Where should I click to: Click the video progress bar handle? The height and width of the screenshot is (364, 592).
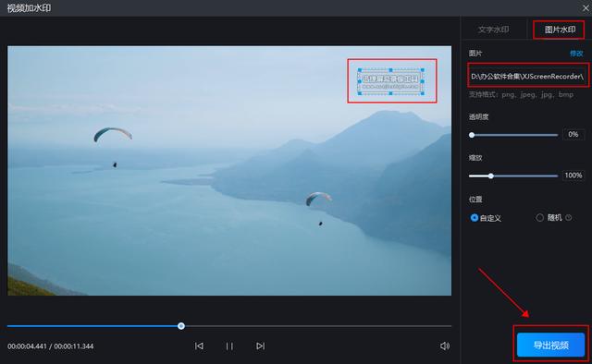click(181, 326)
